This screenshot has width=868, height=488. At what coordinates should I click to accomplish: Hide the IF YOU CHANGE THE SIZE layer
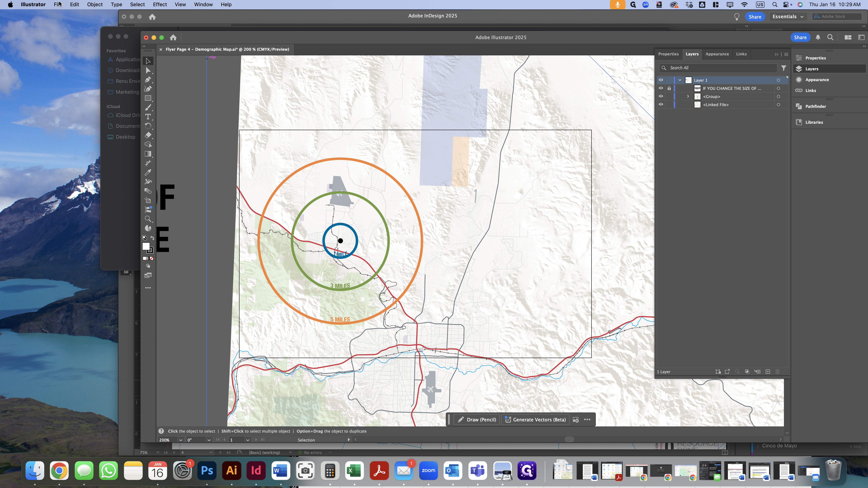point(661,88)
